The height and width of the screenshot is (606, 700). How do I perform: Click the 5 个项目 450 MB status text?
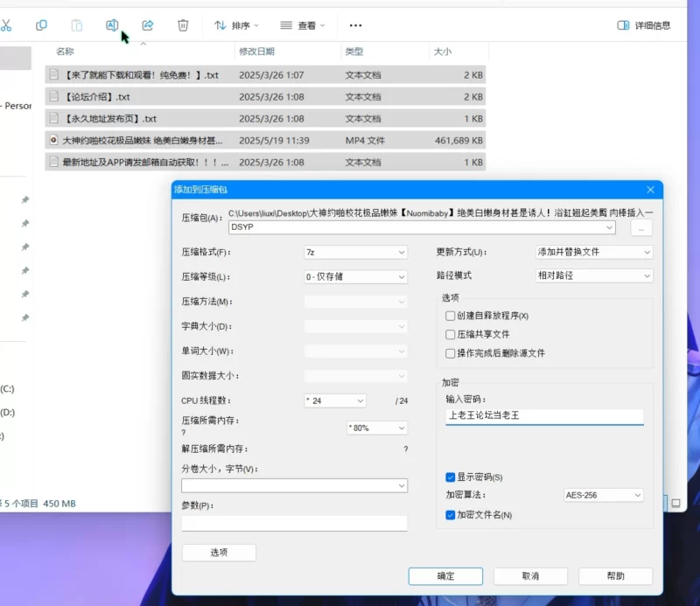click(38, 504)
